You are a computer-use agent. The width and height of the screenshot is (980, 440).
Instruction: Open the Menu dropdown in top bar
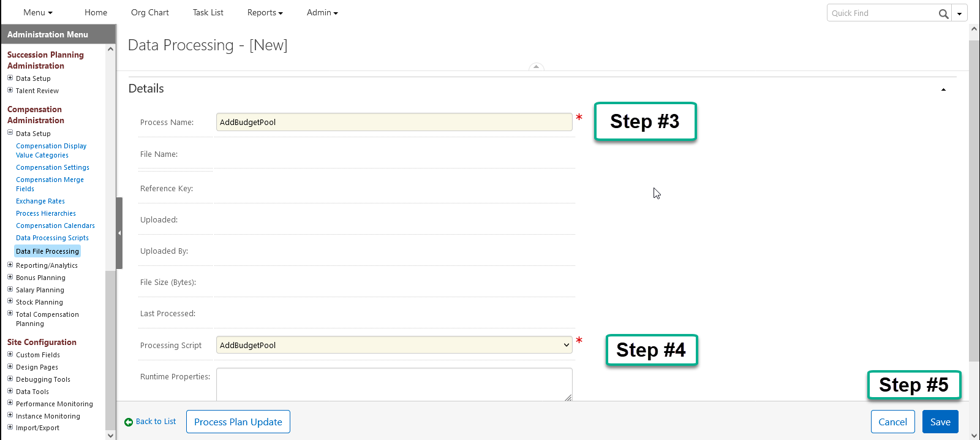pos(38,12)
